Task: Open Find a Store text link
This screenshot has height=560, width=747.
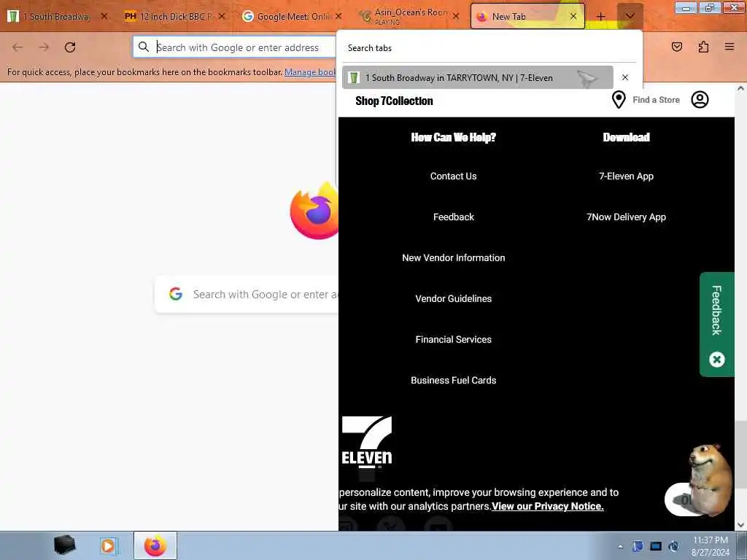Action: point(656,100)
